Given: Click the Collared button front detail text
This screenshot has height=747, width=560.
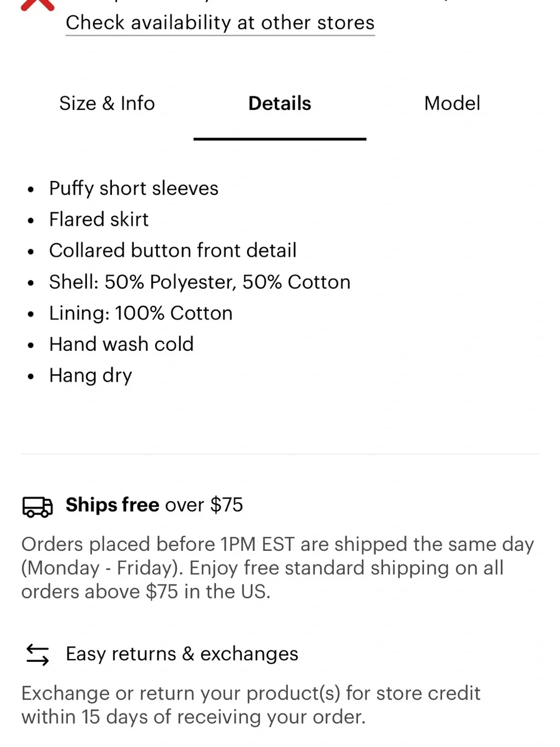Looking at the screenshot, I should [x=172, y=250].
